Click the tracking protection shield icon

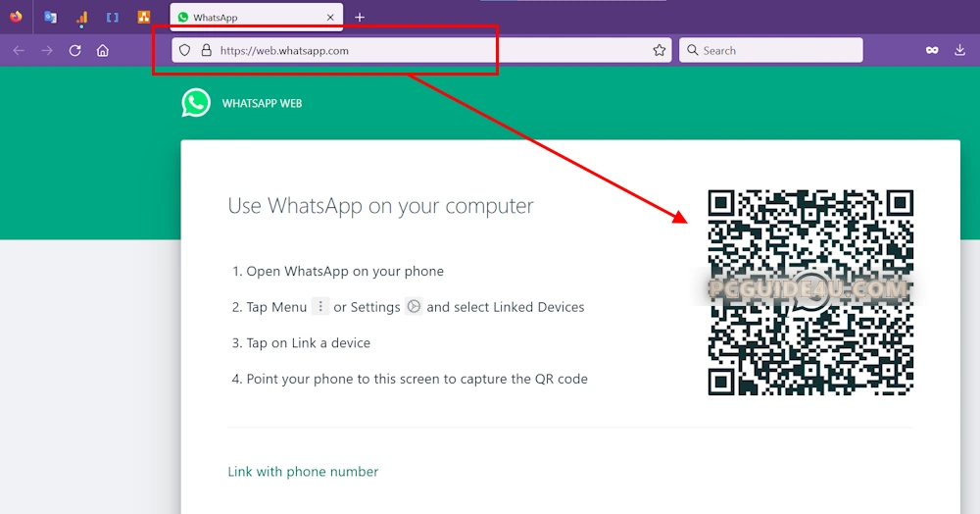tap(185, 51)
